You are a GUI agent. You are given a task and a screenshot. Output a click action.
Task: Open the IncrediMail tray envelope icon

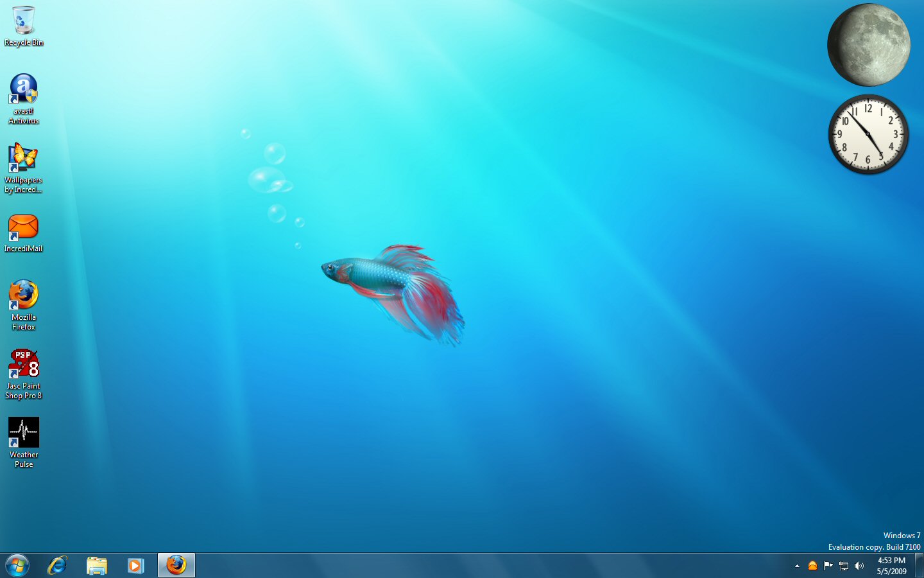click(x=812, y=566)
